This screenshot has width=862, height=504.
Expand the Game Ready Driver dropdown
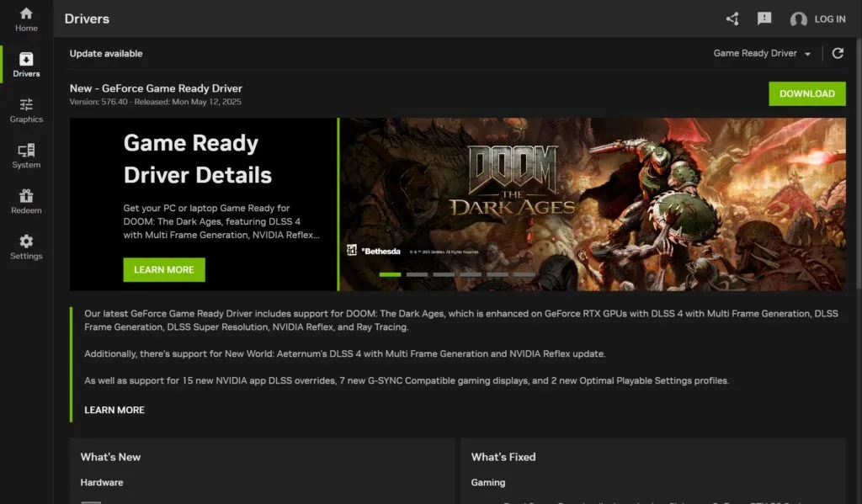(762, 53)
